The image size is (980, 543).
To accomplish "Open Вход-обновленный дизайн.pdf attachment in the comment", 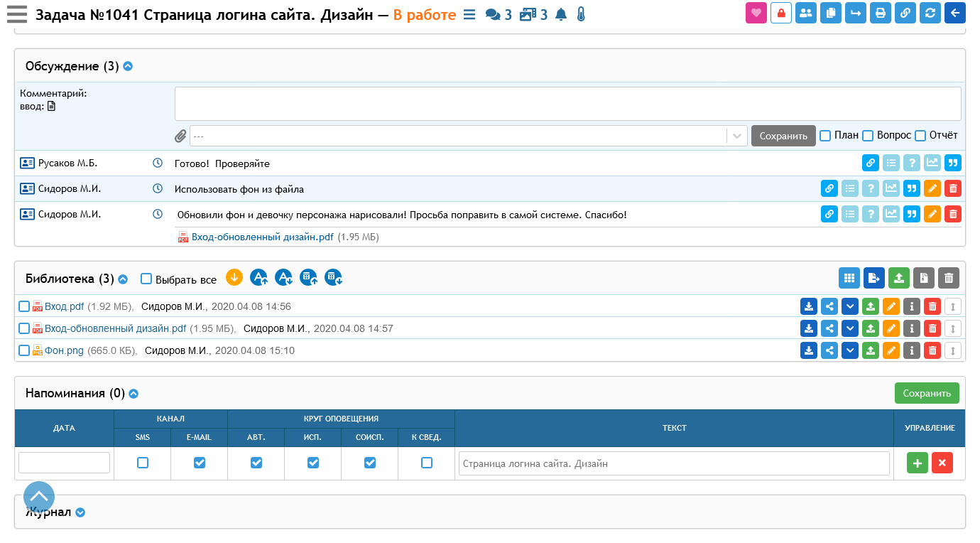I will [x=262, y=237].
